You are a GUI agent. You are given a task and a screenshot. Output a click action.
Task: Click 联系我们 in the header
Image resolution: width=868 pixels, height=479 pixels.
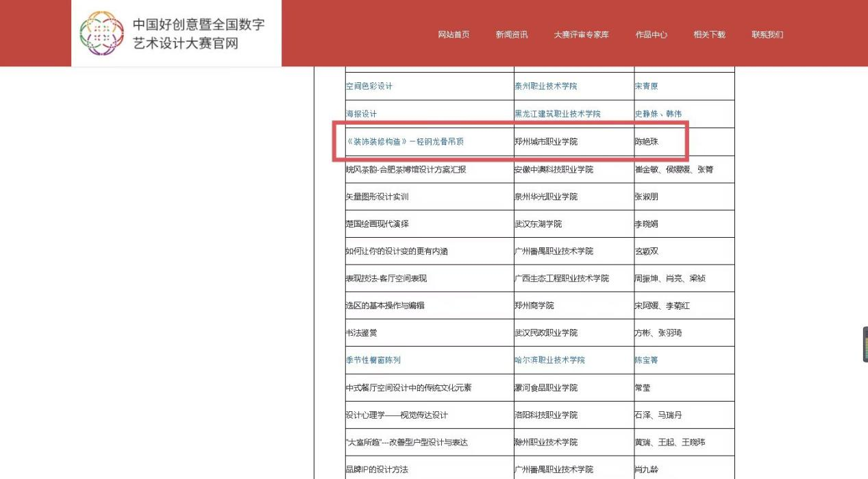tap(767, 35)
